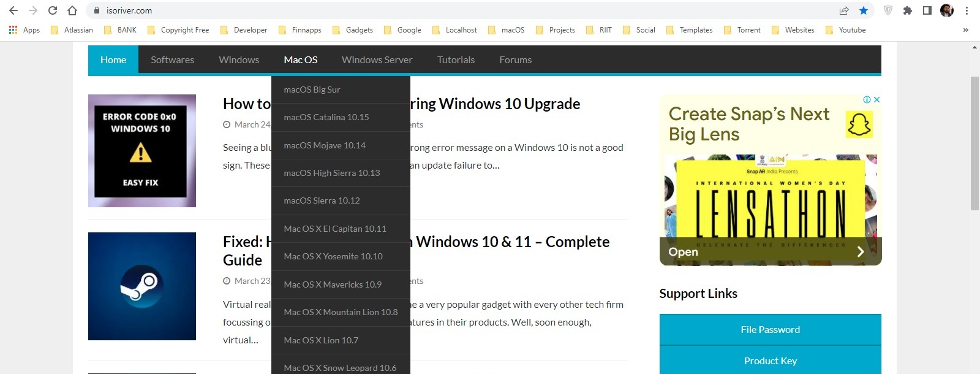Click the padlock site info icon
The height and width of the screenshot is (374, 980).
97,10
